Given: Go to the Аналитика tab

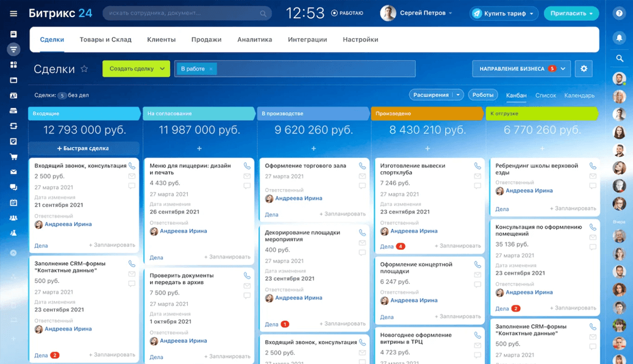Looking at the screenshot, I should (x=255, y=40).
